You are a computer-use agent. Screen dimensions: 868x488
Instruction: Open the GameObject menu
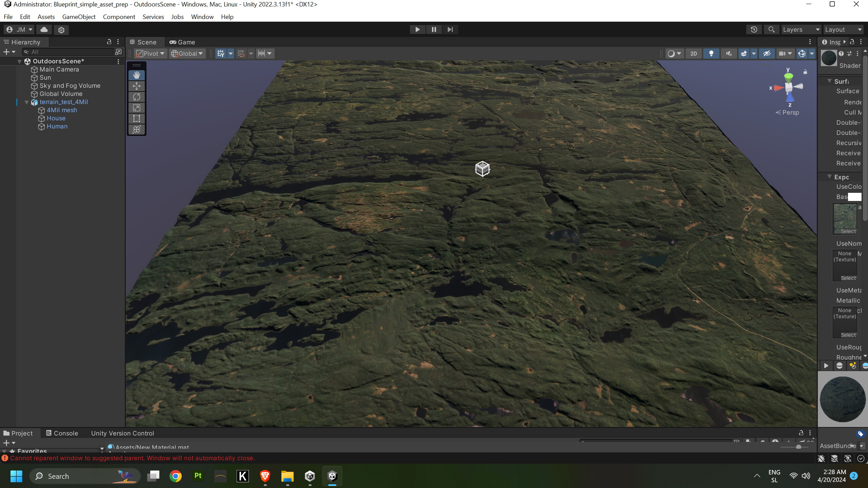click(79, 17)
